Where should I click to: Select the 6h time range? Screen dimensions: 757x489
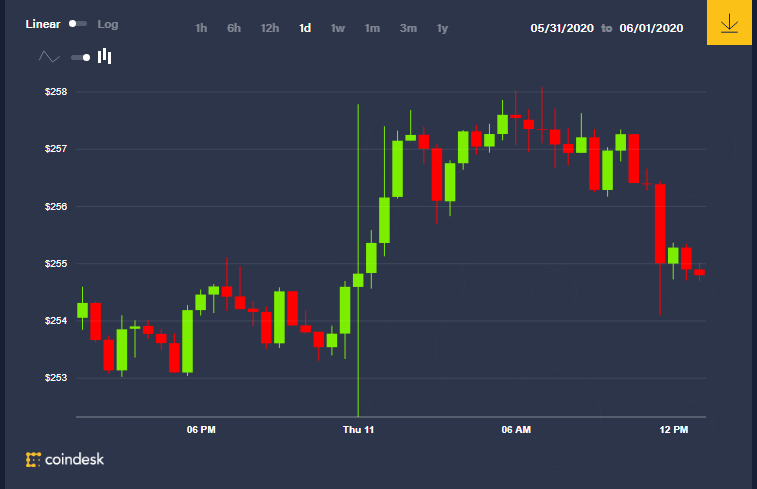[x=234, y=28]
